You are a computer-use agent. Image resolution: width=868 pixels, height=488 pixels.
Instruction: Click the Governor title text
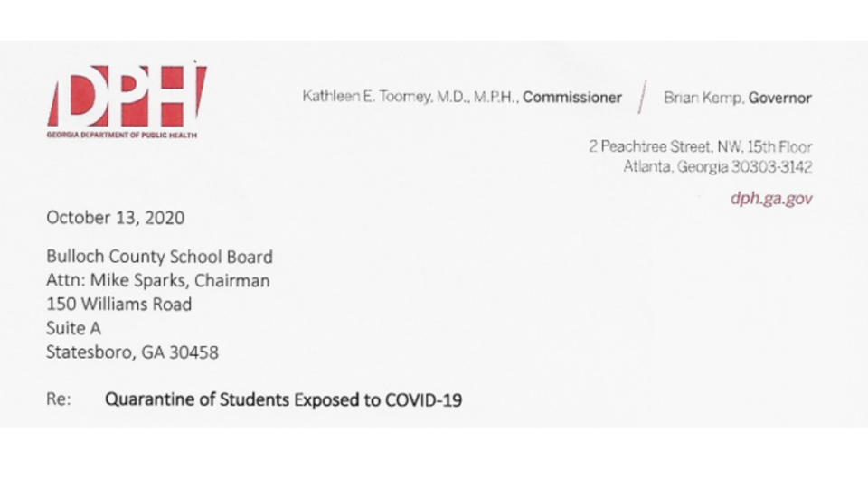coord(780,98)
